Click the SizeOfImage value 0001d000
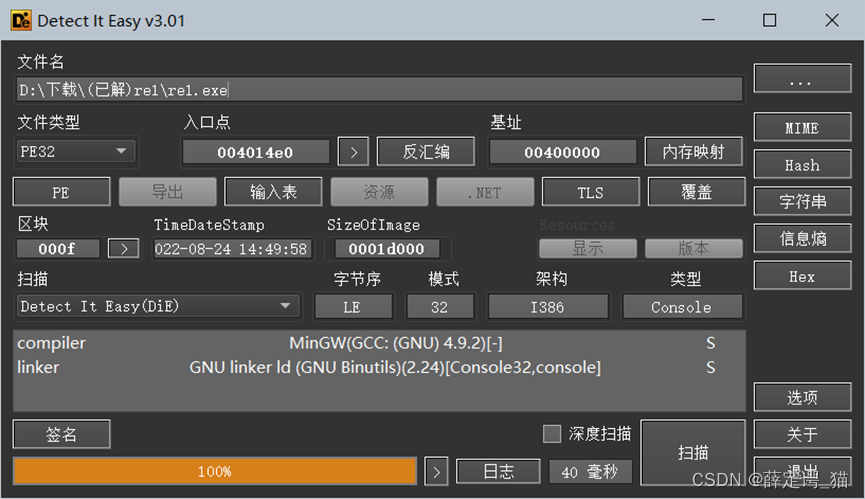 [387, 249]
